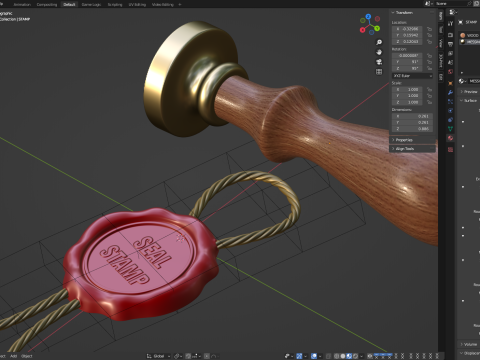Toggle lock on Rotation X
The width and height of the screenshot is (480, 360).
pos(429,56)
